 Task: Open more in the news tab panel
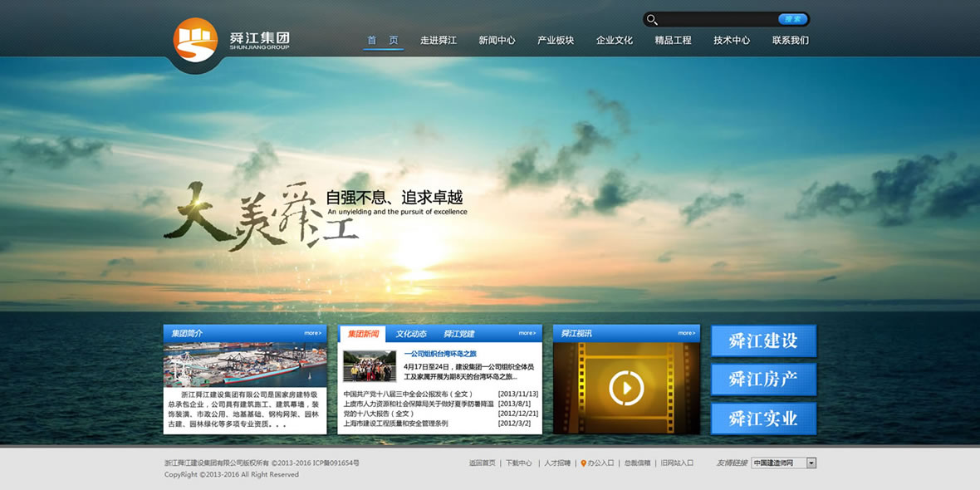(x=527, y=333)
